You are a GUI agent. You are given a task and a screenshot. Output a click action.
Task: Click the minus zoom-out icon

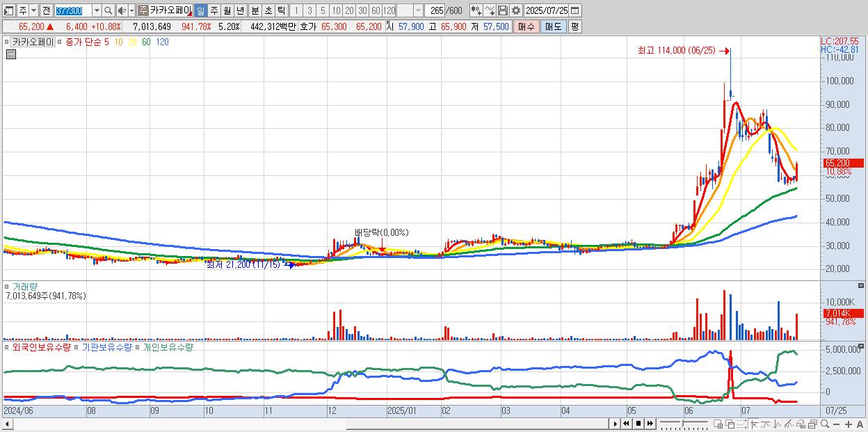point(836,424)
